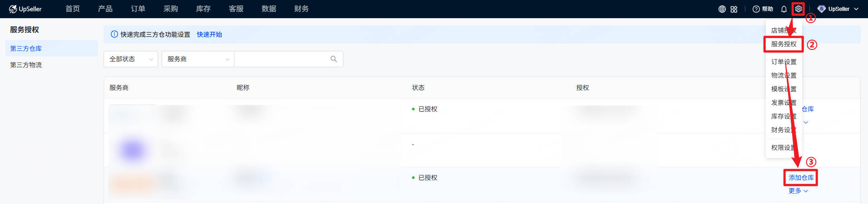
Task: Open the 订单 top menu
Action: point(138,9)
